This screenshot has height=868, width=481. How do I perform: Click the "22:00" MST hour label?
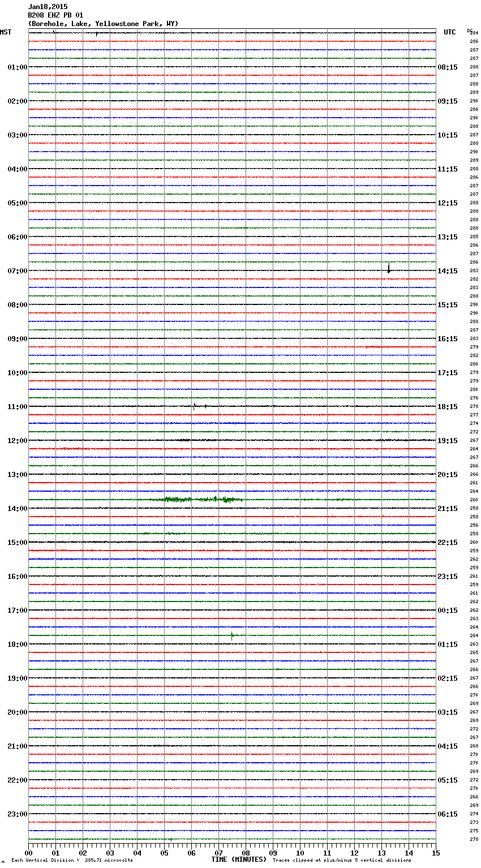[18, 780]
